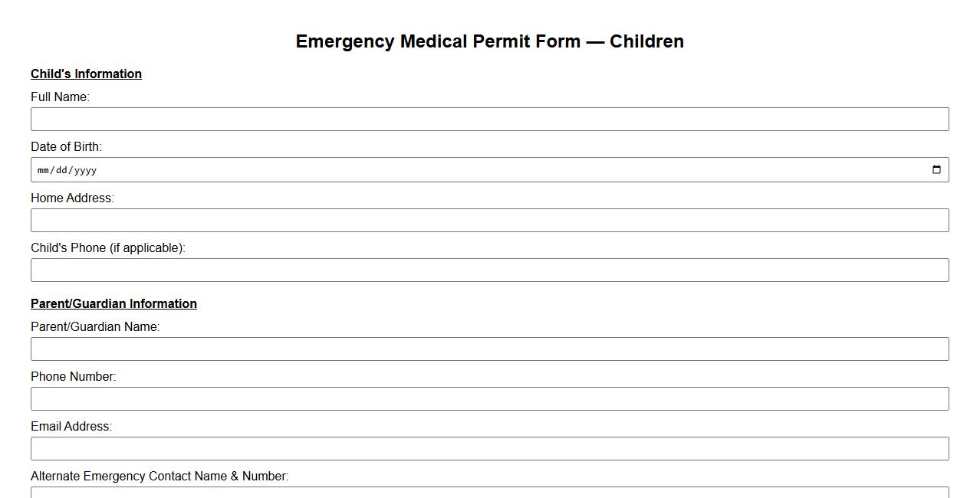Click the Phone Number label
Image resolution: width=980 pixels, height=498 pixels.
click(73, 376)
